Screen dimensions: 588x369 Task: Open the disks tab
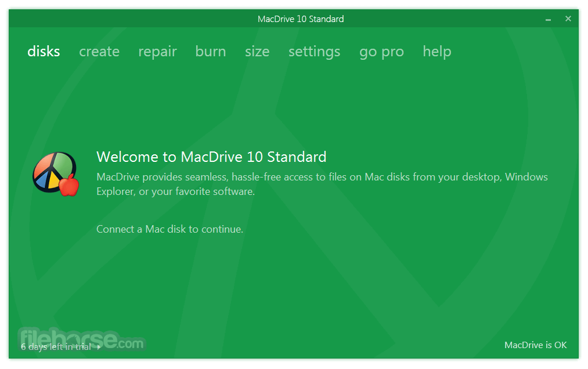[x=44, y=52]
